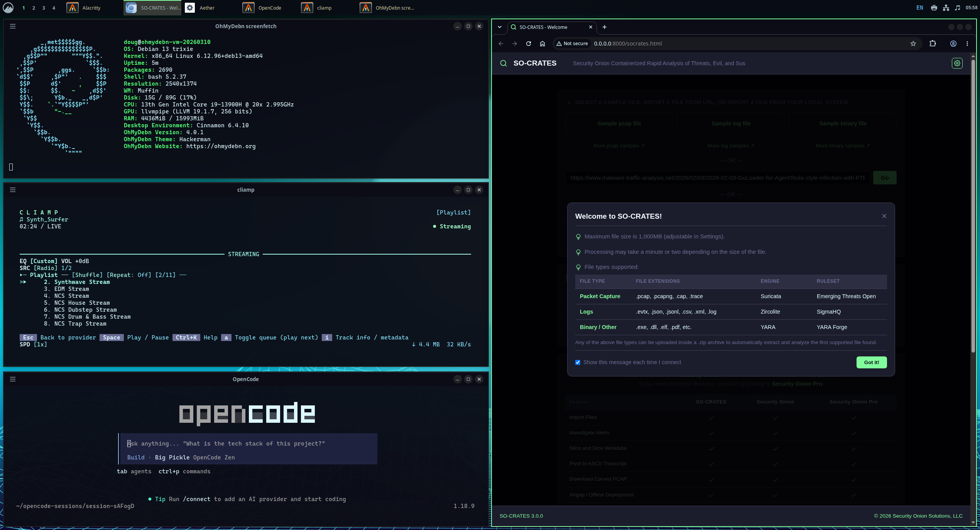
Task: Switch to OpenCode in the taskbar
Action: (269, 8)
